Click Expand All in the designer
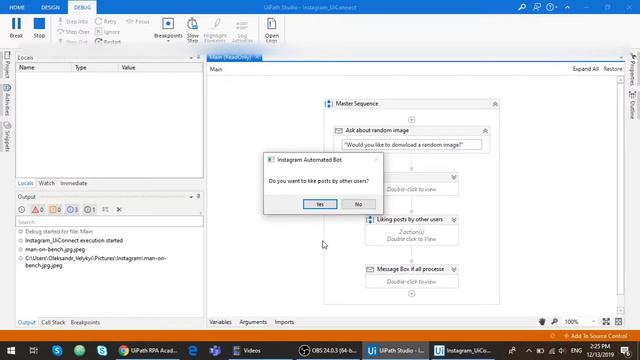This screenshot has width=640, height=360. click(585, 69)
